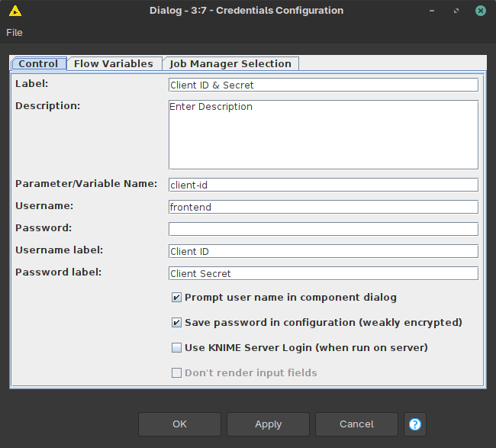Image resolution: width=496 pixels, height=448 pixels.
Task: Switch to the Flow Variables tab
Action: 114,64
